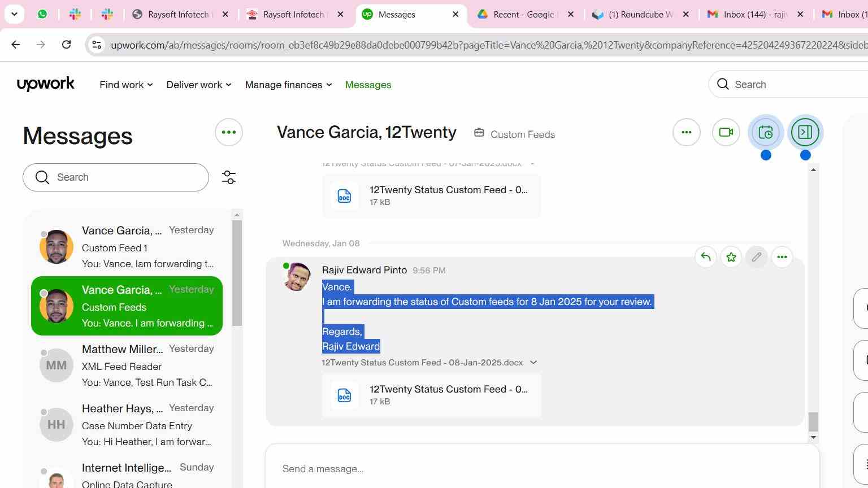
Task: Open Messages panel more options button
Action: (229, 132)
